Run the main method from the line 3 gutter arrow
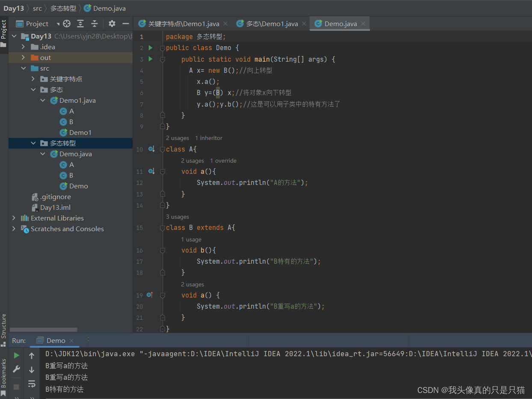The height and width of the screenshot is (399, 532). (x=150, y=59)
